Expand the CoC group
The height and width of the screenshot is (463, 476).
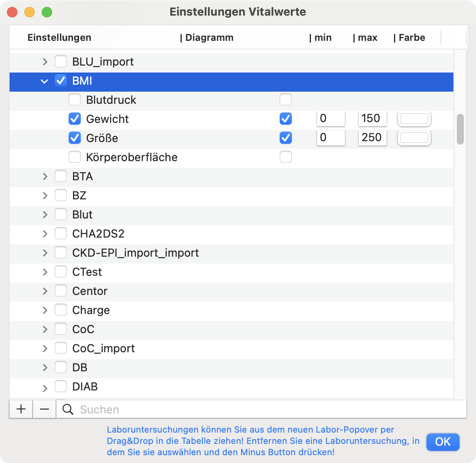(45, 329)
